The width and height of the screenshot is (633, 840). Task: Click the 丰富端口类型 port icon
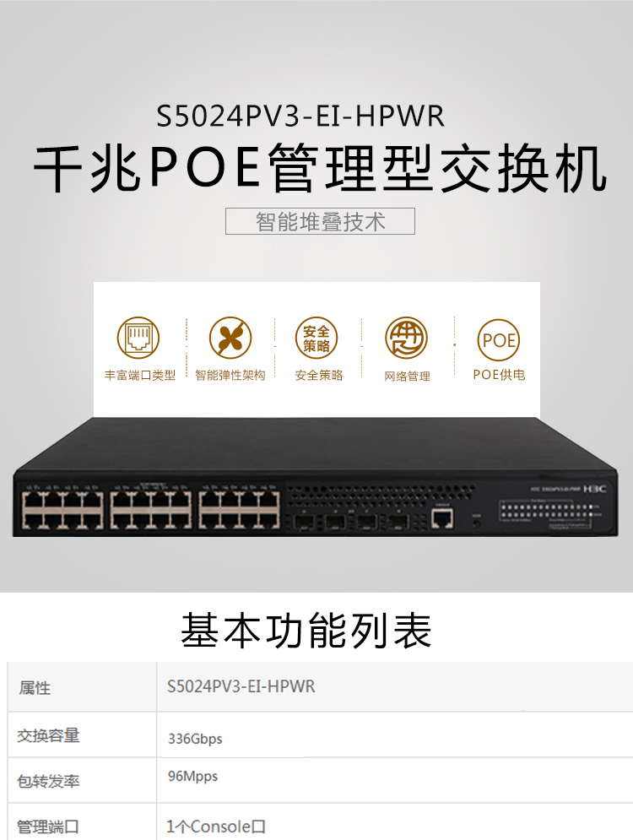point(138,338)
